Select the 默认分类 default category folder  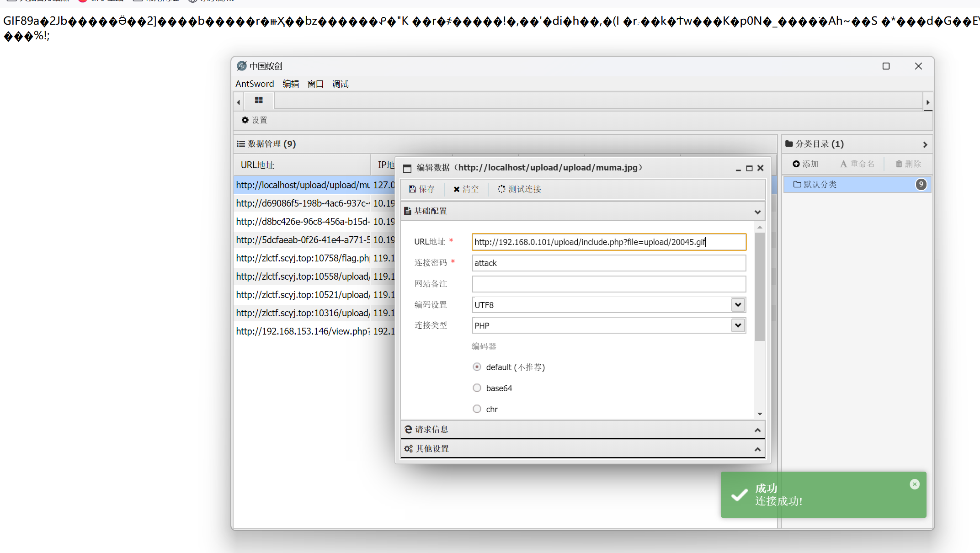[820, 185]
